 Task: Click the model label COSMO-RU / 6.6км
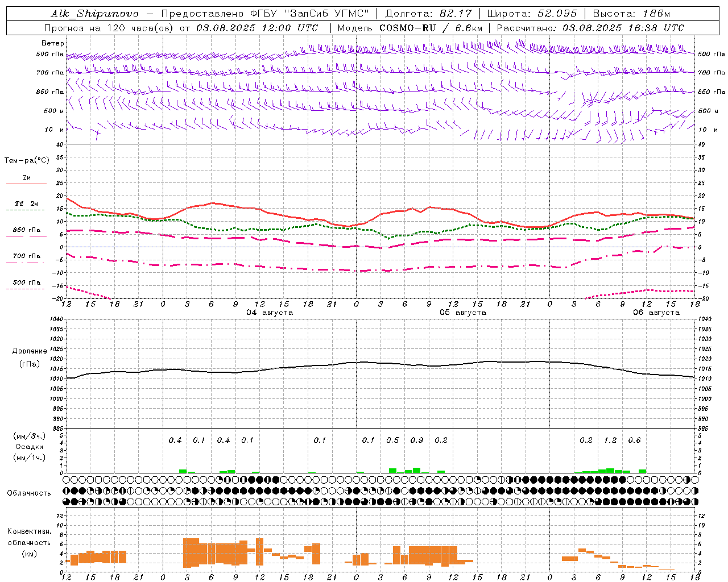pyautogui.click(x=431, y=28)
